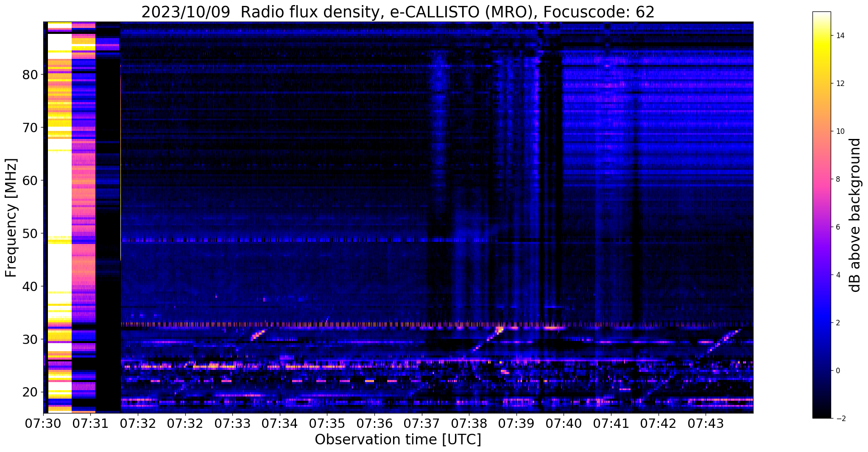Click the frequency tick label 50

(x=30, y=233)
